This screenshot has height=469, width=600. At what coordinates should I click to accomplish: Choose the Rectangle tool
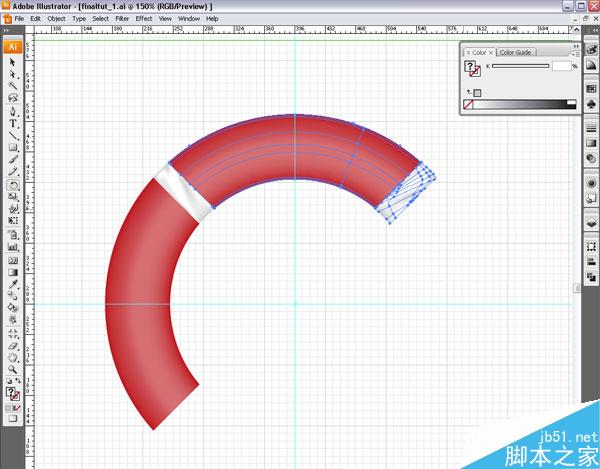point(13,148)
